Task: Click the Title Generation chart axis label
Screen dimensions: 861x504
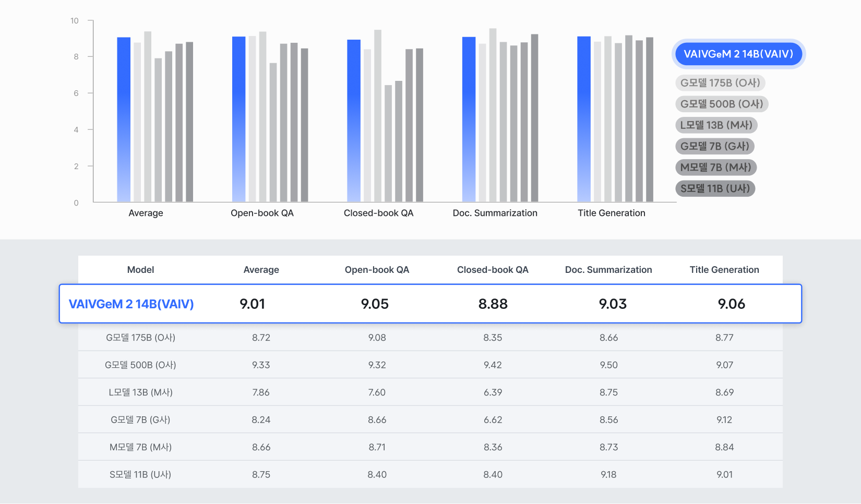Action: coord(612,213)
